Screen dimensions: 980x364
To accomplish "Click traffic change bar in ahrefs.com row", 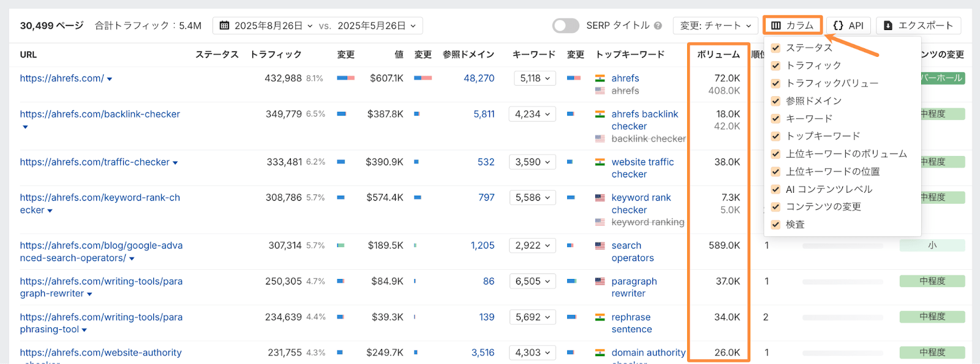I will [x=345, y=78].
